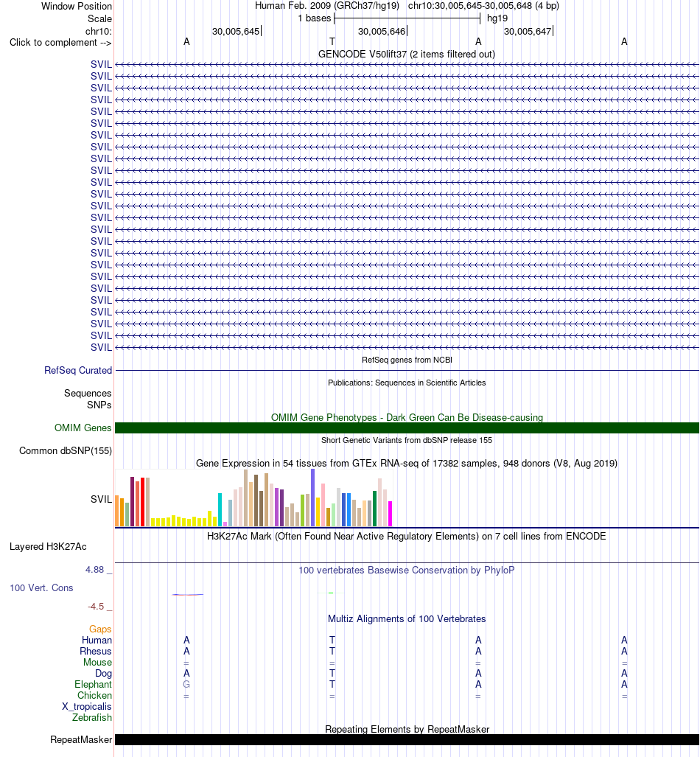Click the 4.88 PhyloP upper scale value
This screenshot has height=757, width=700.
(x=94, y=570)
